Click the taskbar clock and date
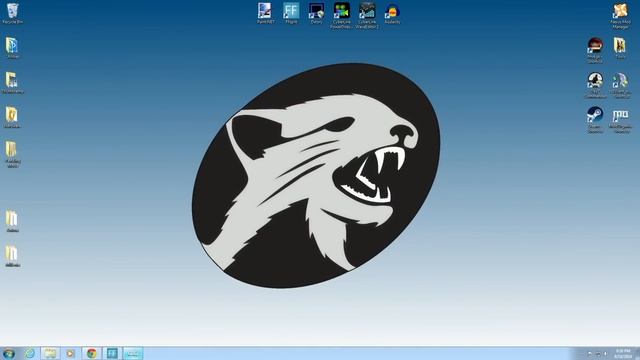The height and width of the screenshot is (360, 640). coord(622,353)
